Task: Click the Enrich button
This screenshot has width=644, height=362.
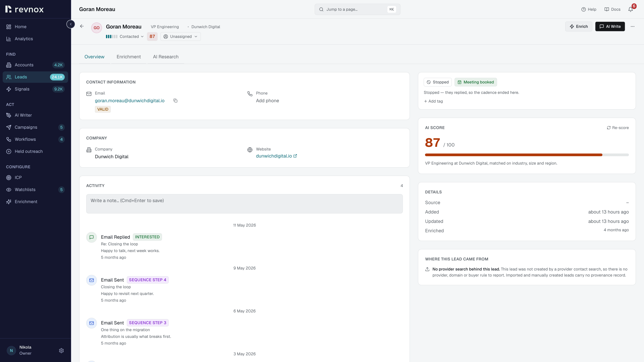Action: [578, 26]
